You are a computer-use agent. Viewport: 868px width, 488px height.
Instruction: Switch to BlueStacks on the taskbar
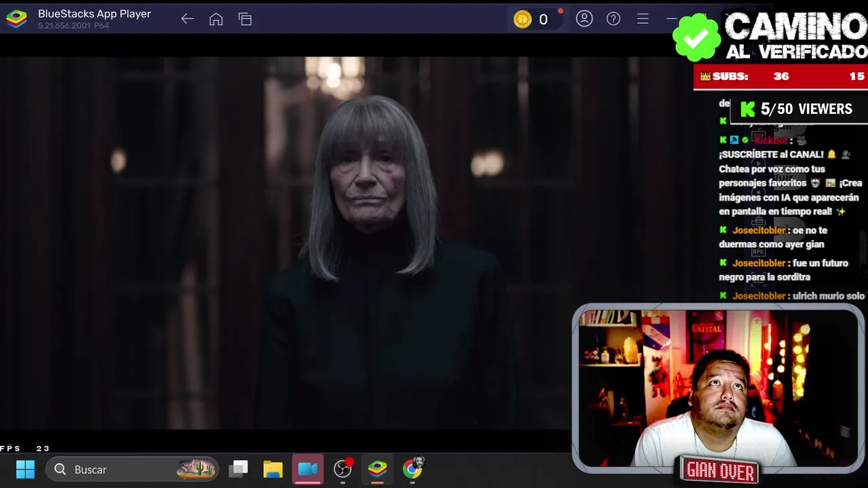pyautogui.click(x=378, y=468)
